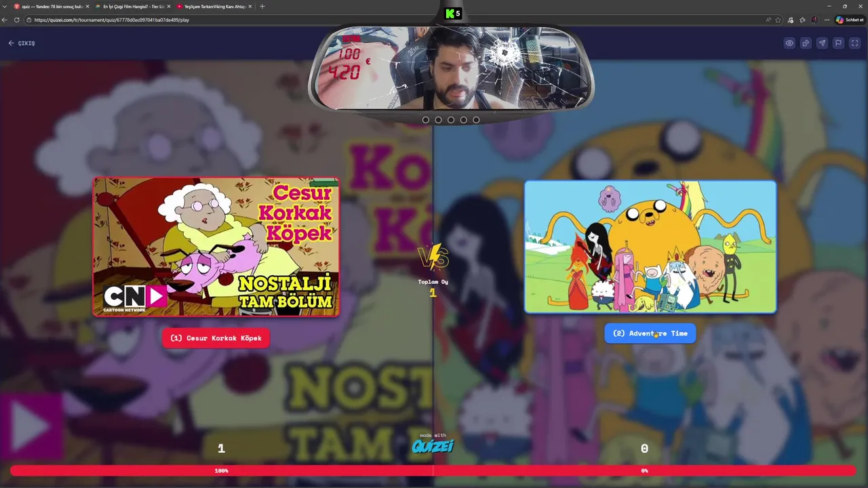Select the Adventure Time thumbnail card
The image size is (868, 488).
[650, 247]
